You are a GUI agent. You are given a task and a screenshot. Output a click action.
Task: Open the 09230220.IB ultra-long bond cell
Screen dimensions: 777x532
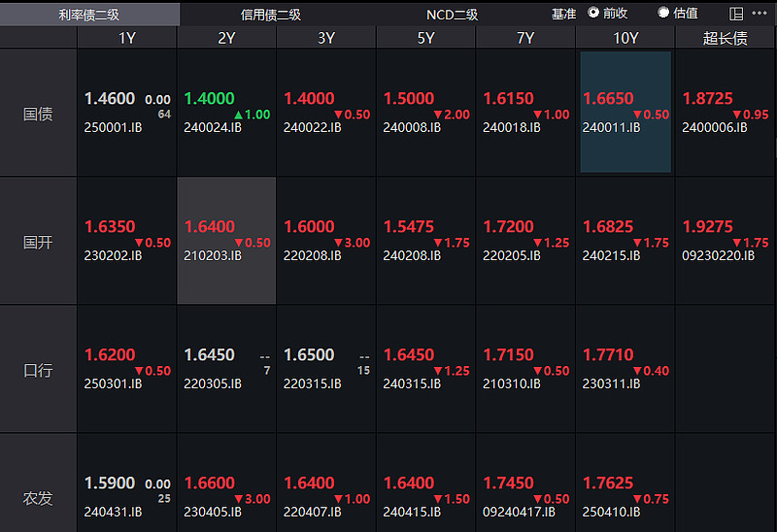[x=725, y=241]
